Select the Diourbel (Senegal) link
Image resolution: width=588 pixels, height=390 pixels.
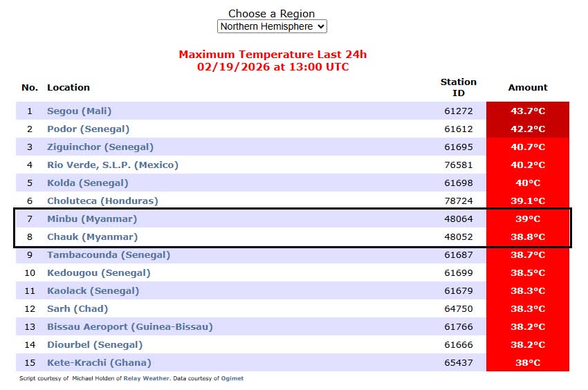(x=95, y=344)
